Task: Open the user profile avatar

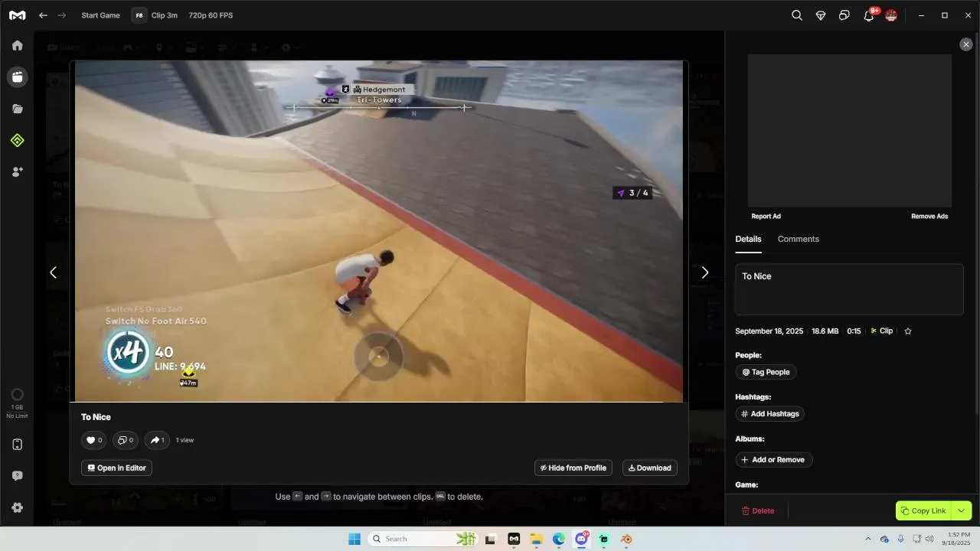Action: tap(891, 15)
